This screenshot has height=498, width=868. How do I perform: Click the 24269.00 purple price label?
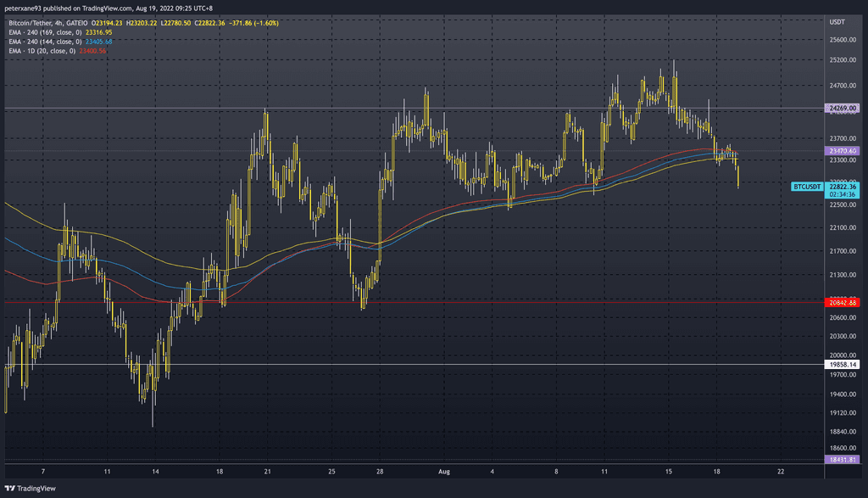843,108
